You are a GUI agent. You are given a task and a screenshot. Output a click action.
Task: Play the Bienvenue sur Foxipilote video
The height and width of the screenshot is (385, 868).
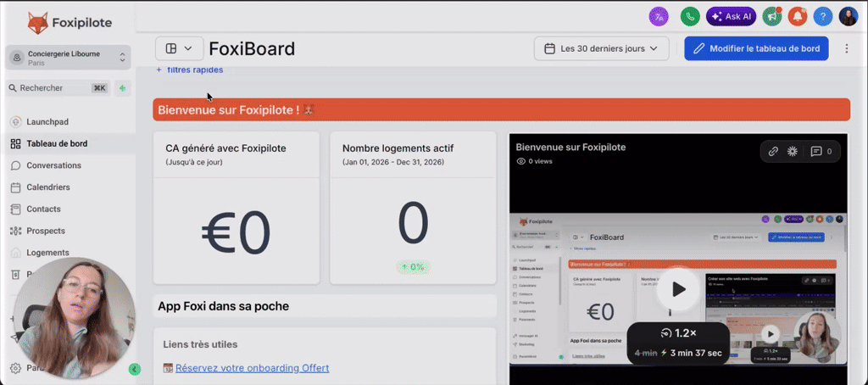pos(679,288)
